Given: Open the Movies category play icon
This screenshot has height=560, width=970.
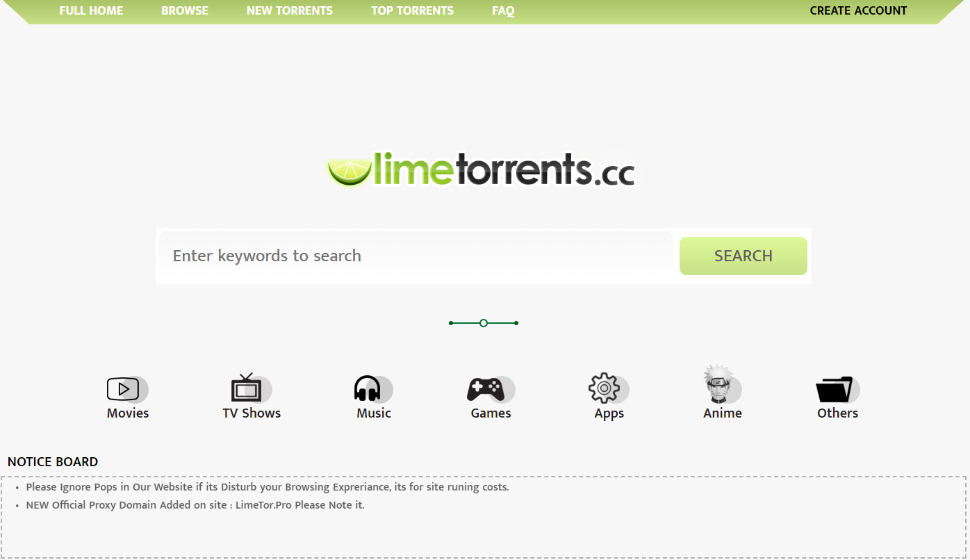Looking at the screenshot, I should [123, 389].
